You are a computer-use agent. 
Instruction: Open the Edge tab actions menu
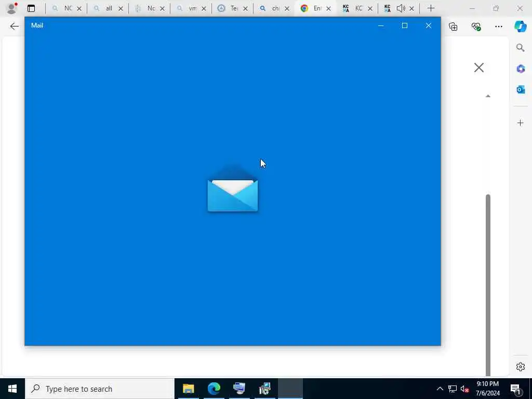[31, 8]
